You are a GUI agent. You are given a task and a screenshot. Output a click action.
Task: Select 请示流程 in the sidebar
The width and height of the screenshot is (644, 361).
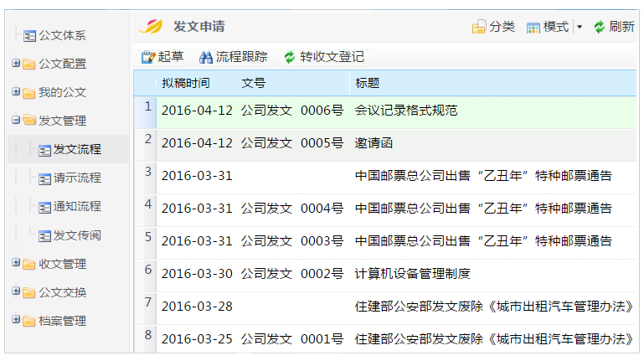pyautogui.click(x=77, y=178)
